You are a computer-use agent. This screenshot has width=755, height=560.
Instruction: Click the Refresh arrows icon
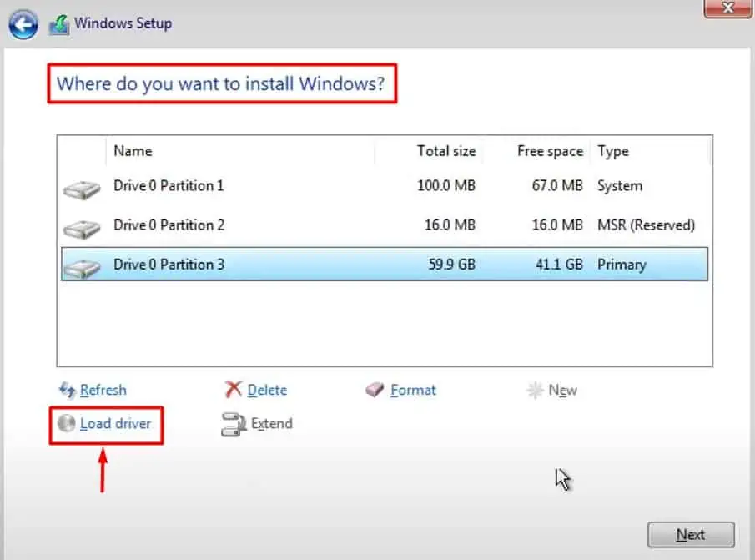pos(67,390)
